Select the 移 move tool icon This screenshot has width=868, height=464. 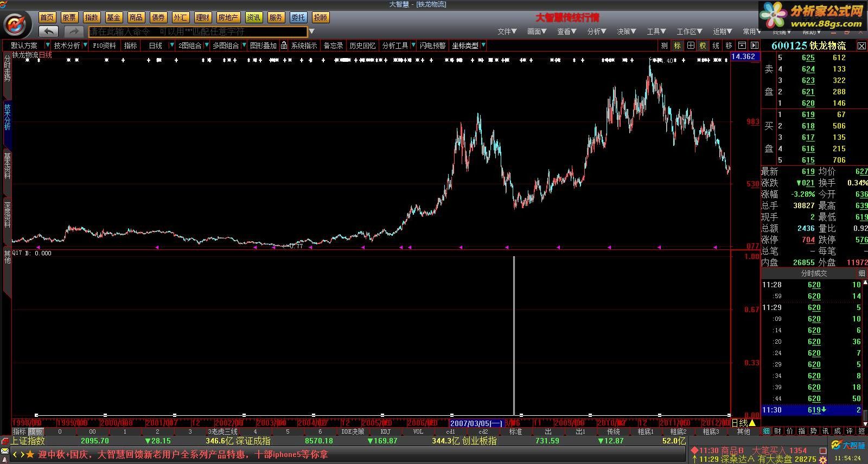click(729, 46)
